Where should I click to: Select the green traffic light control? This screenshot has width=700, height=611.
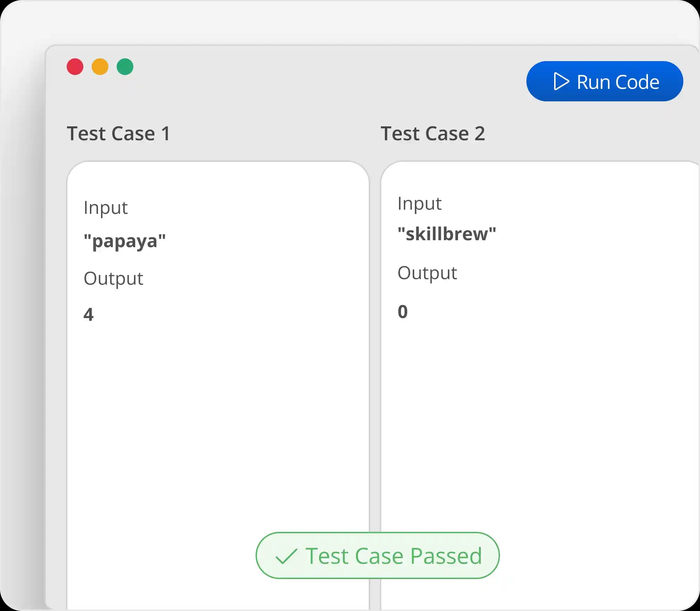pos(125,66)
